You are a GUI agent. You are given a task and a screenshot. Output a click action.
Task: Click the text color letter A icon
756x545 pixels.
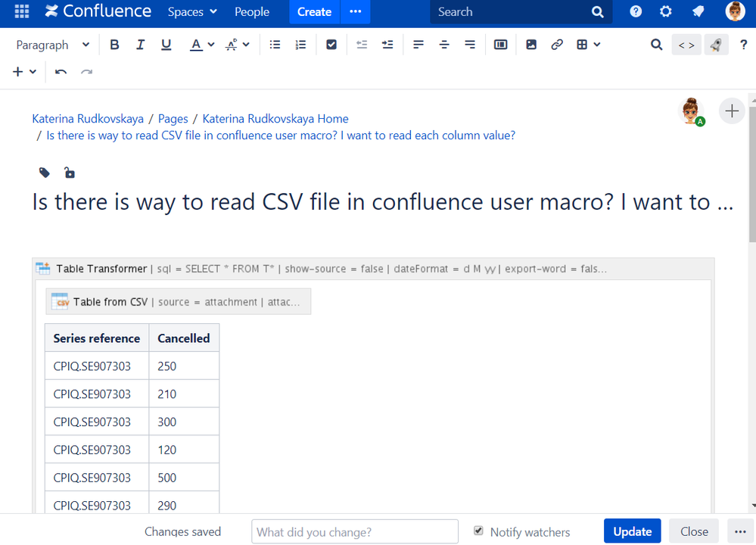pyautogui.click(x=196, y=45)
